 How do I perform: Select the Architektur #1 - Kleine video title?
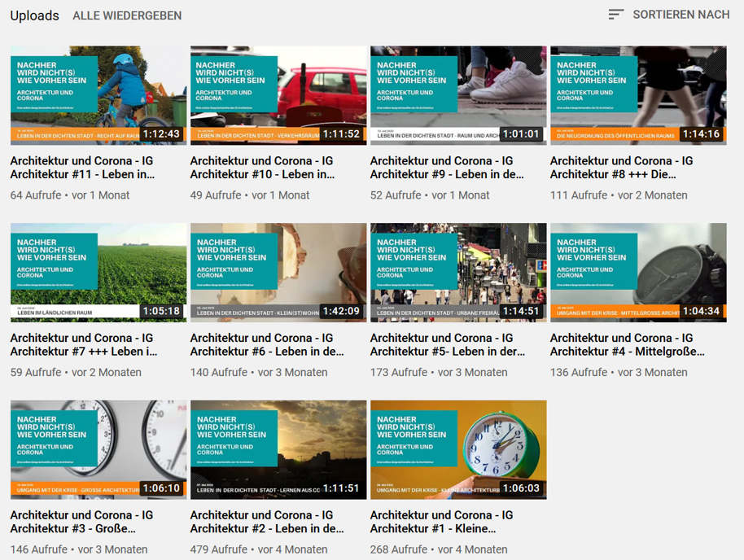click(x=441, y=522)
